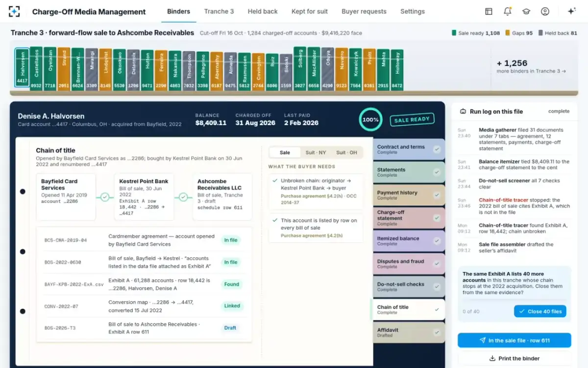This screenshot has width=588, height=368.
Task: Switch the requirements view to Suit · OH
Action: tap(346, 153)
